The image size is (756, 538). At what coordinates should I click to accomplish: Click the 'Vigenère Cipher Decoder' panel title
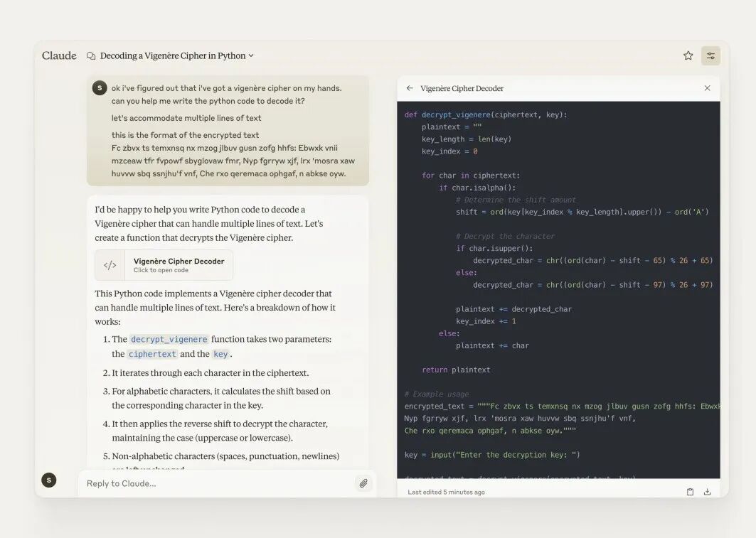(462, 88)
